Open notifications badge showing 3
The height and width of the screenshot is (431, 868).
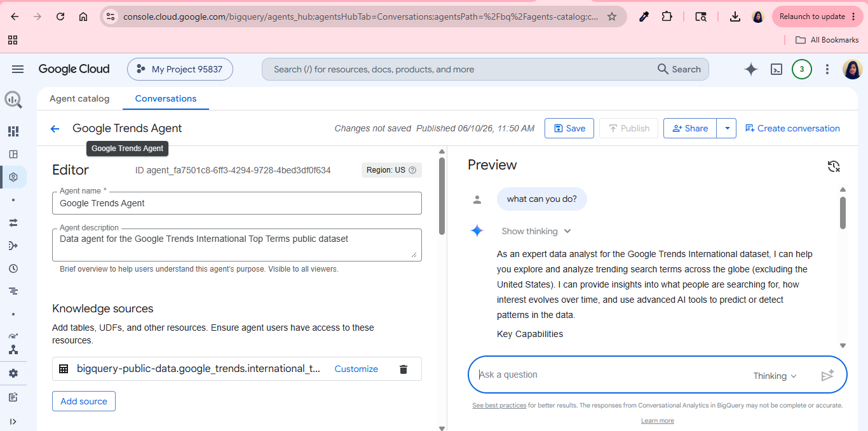(x=802, y=69)
